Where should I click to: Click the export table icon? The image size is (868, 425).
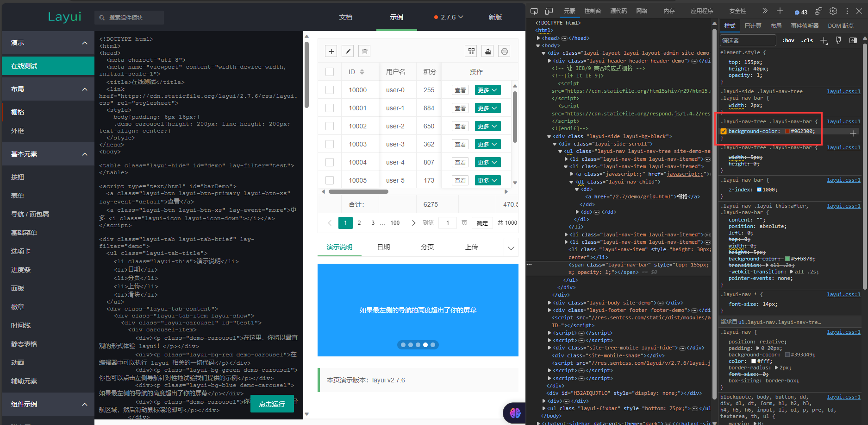coord(488,51)
